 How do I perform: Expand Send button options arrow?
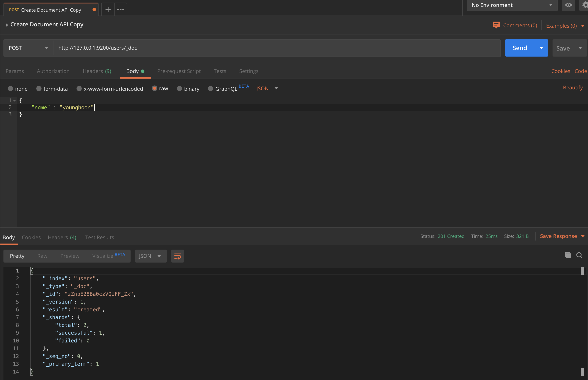click(541, 48)
